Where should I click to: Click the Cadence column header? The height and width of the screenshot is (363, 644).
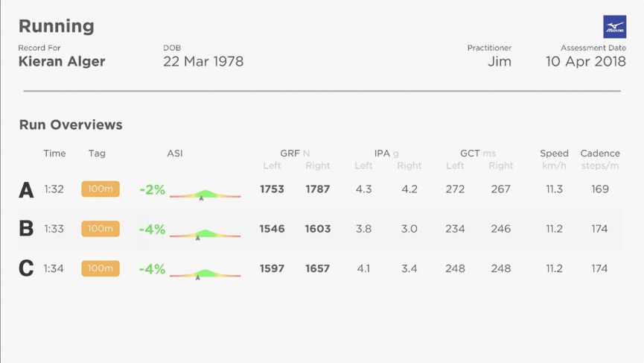pos(599,154)
